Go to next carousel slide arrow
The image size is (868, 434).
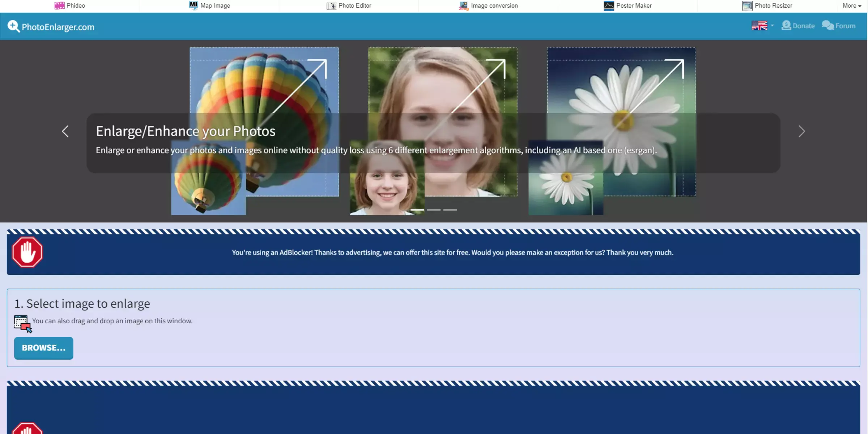801,131
